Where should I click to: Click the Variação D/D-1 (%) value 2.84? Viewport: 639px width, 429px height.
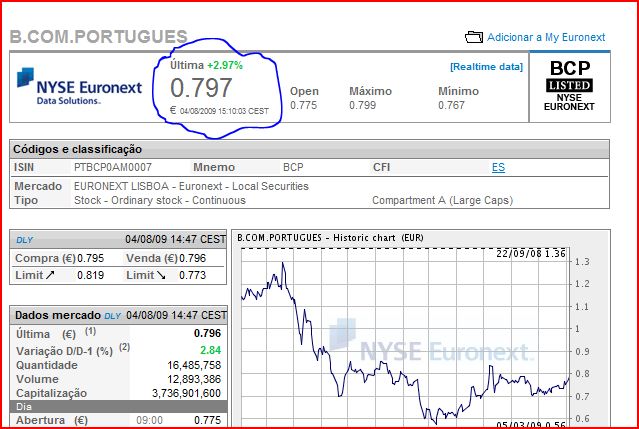[210, 350]
